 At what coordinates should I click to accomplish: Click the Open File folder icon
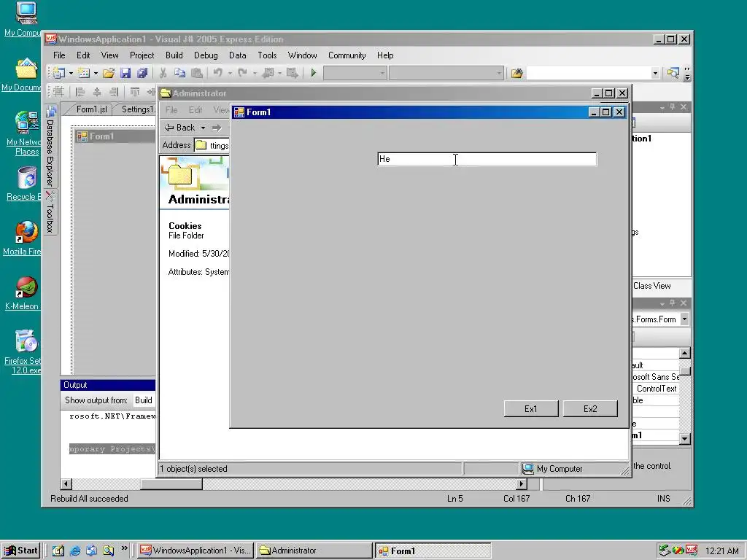click(x=109, y=73)
